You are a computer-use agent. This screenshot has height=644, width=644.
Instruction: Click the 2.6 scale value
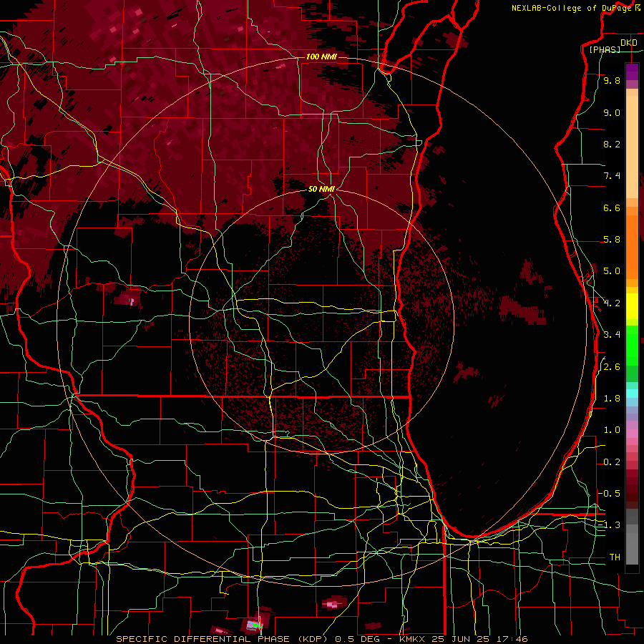[612, 367]
